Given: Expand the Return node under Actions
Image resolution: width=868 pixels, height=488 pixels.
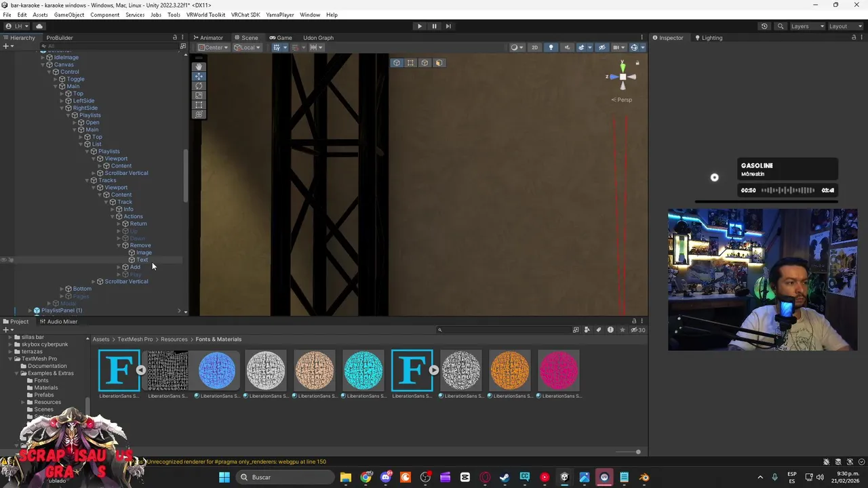Looking at the screenshot, I should [x=119, y=224].
